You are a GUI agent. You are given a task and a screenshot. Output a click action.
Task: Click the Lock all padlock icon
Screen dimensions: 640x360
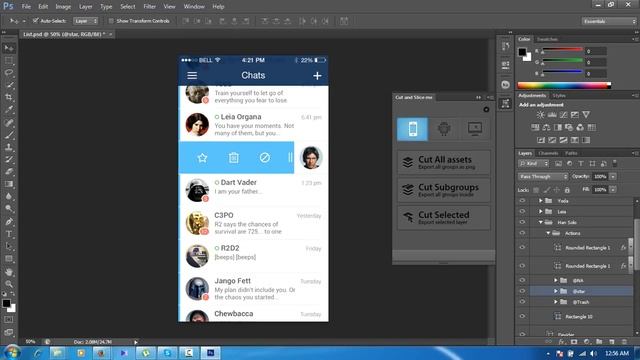(567, 190)
